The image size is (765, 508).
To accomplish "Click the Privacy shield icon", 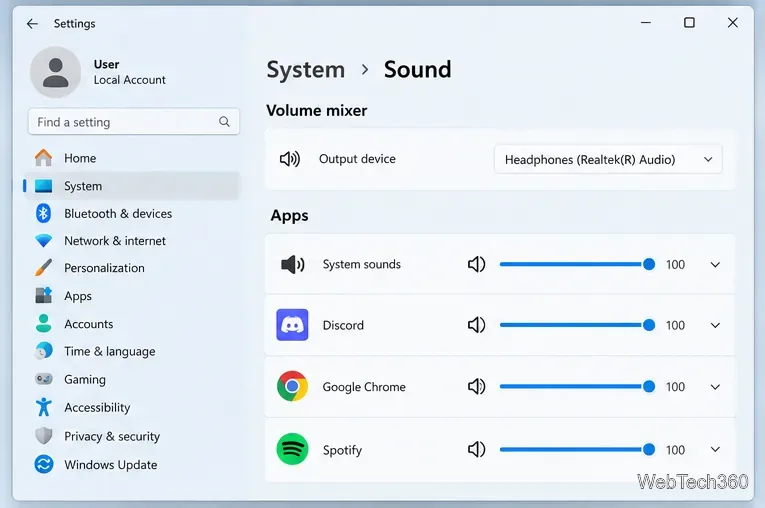I will click(x=43, y=436).
